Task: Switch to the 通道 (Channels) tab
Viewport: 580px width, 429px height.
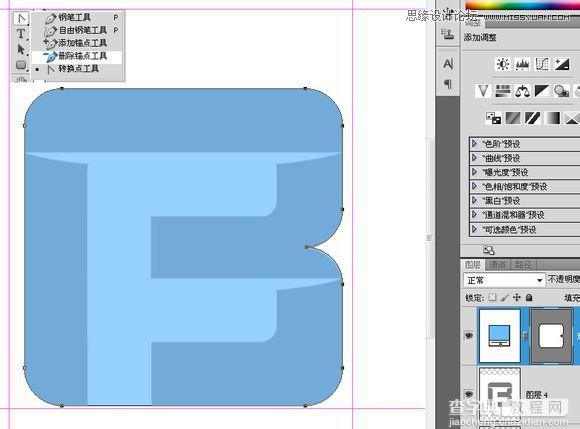Action: coord(497,264)
